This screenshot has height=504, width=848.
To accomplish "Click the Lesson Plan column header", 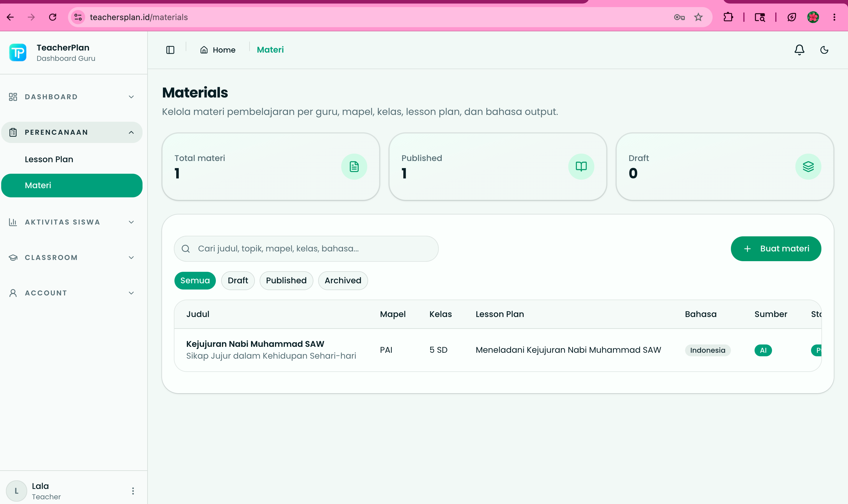I will (x=500, y=314).
